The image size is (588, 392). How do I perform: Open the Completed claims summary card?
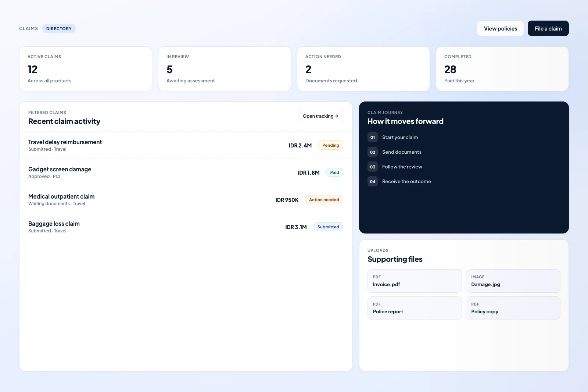click(x=502, y=69)
